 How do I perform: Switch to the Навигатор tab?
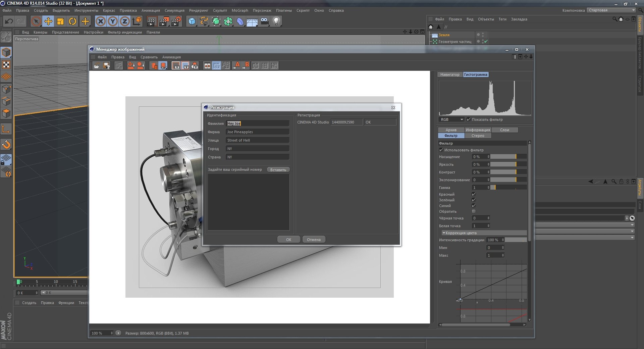click(449, 74)
